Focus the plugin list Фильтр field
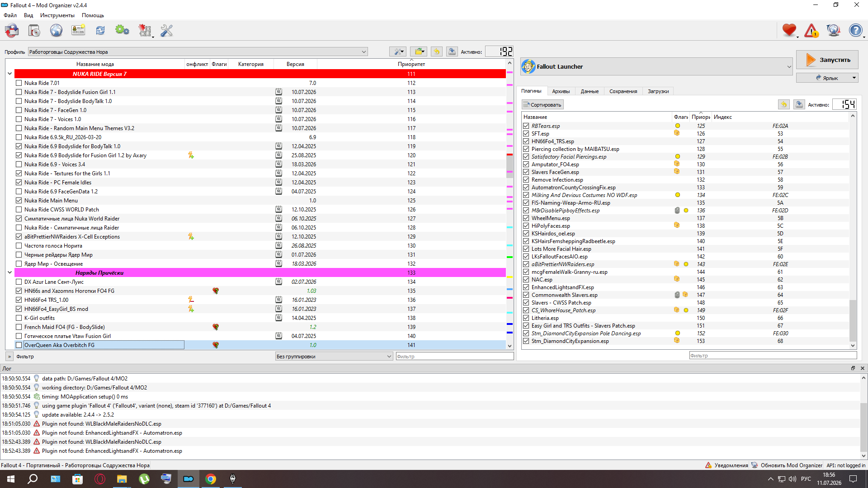 (773, 356)
